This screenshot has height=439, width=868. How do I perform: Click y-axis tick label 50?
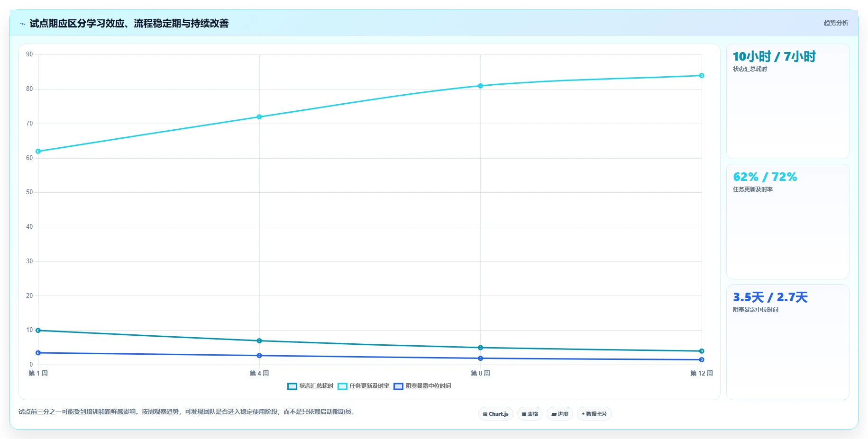29,192
